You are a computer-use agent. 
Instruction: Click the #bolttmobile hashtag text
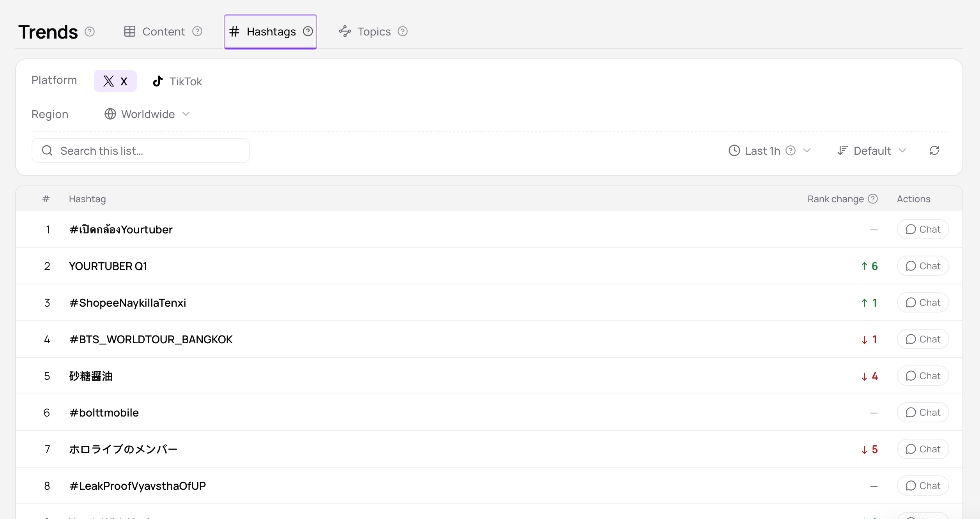tap(104, 413)
